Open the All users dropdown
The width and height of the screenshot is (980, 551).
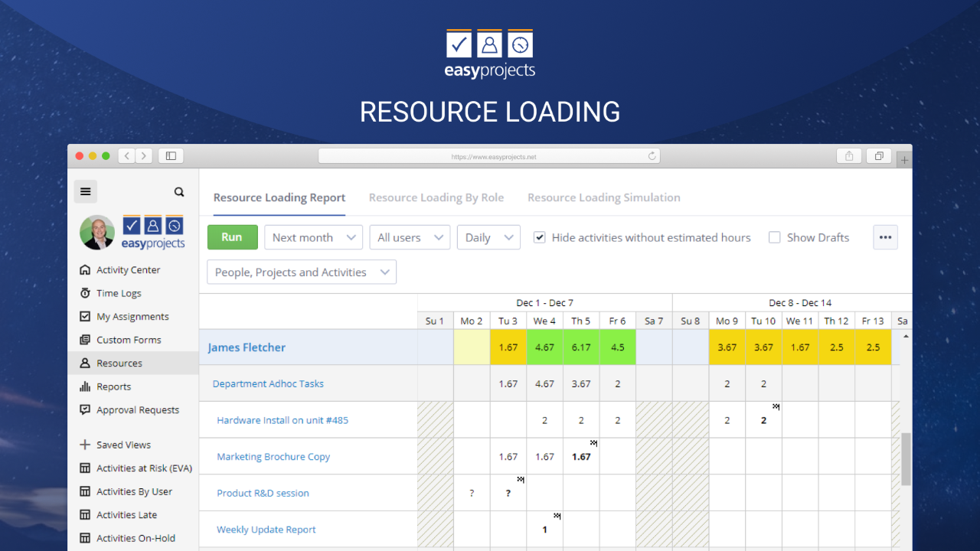pos(410,237)
